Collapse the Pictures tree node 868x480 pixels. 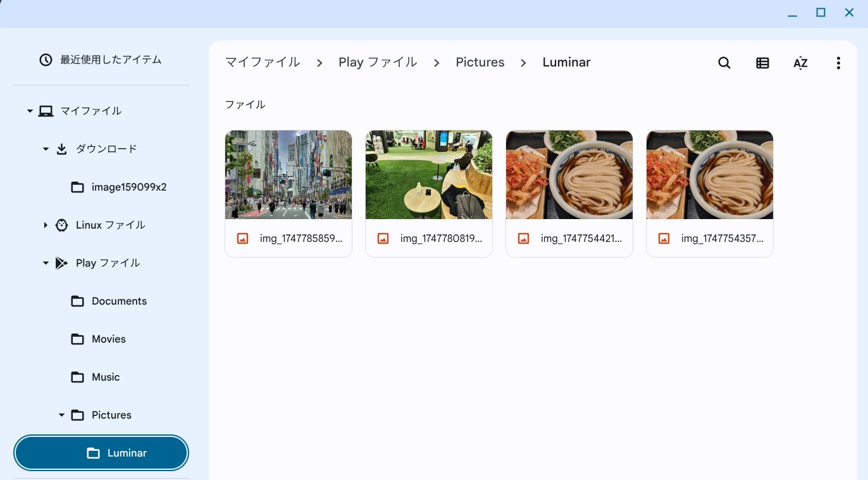point(61,415)
